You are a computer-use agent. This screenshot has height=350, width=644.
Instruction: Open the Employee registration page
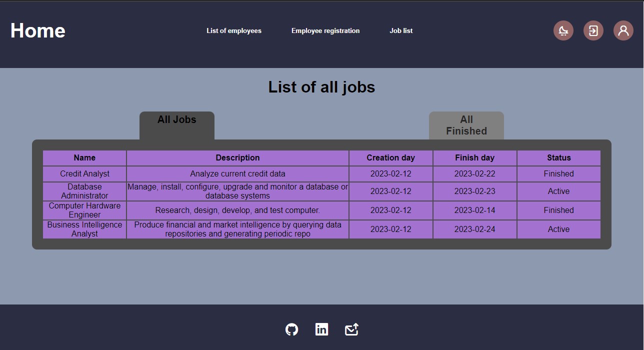pyautogui.click(x=325, y=30)
